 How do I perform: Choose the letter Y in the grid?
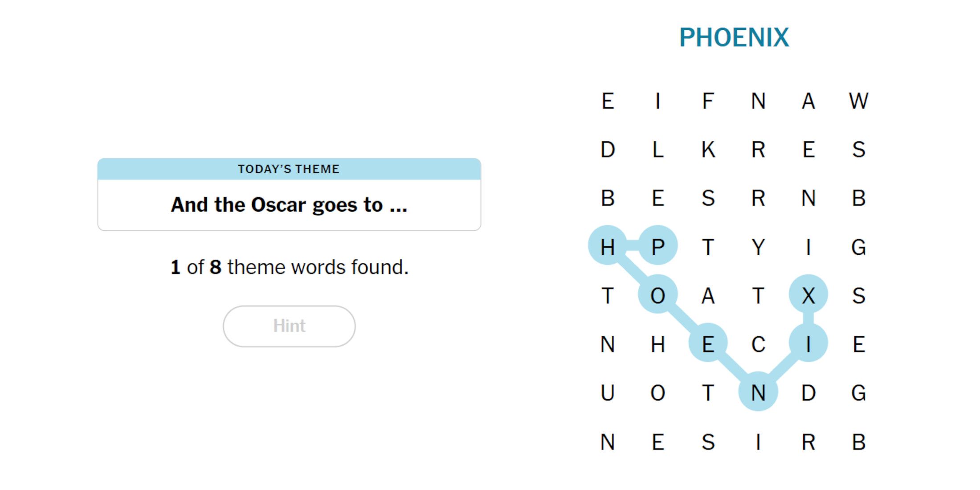click(x=758, y=247)
